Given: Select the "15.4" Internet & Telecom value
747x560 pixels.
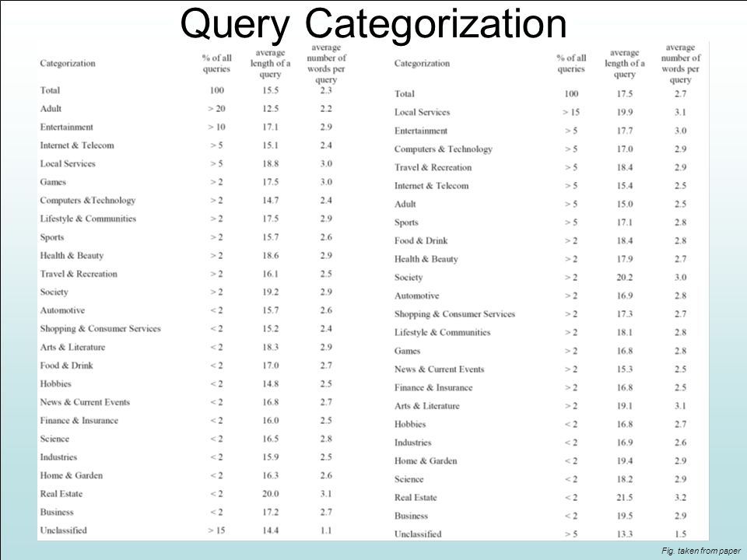Looking at the screenshot, I should pos(625,186).
